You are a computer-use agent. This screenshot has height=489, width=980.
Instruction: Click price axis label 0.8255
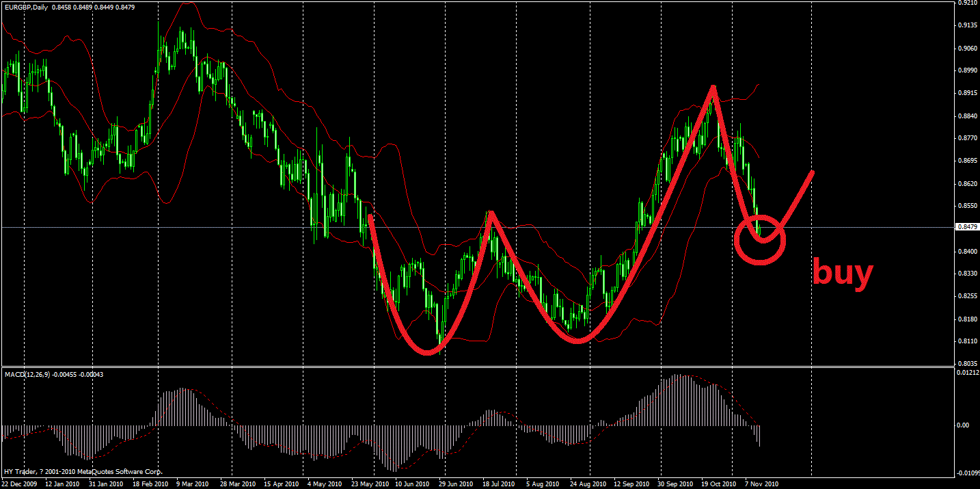(x=967, y=297)
